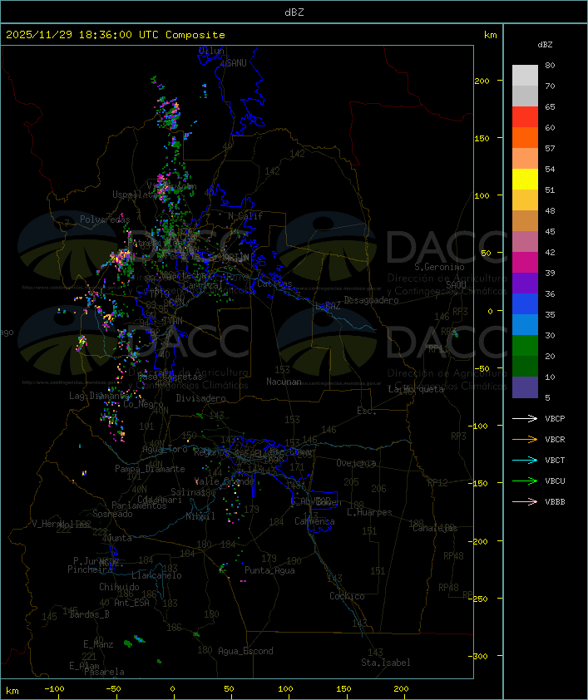
Task: Click the dBZ heading above color scale
Action: pyautogui.click(x=545, y=45)
